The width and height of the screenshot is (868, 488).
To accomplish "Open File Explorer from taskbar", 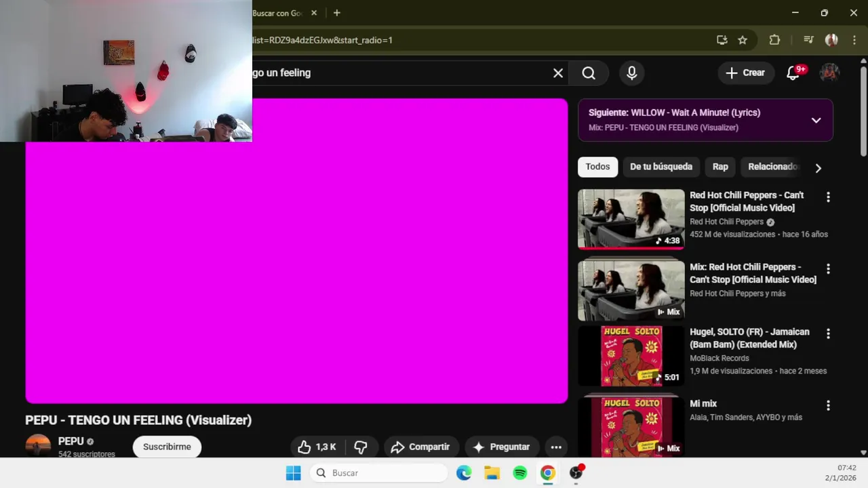I will click(x=492, y=473).
